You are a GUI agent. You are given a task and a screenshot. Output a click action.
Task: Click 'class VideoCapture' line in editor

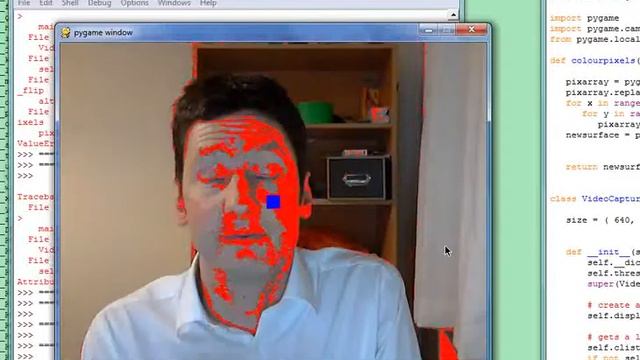pos(595,199)
